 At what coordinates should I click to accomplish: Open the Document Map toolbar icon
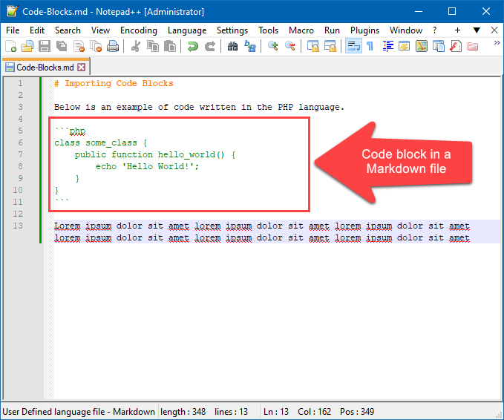coord(422,46)
